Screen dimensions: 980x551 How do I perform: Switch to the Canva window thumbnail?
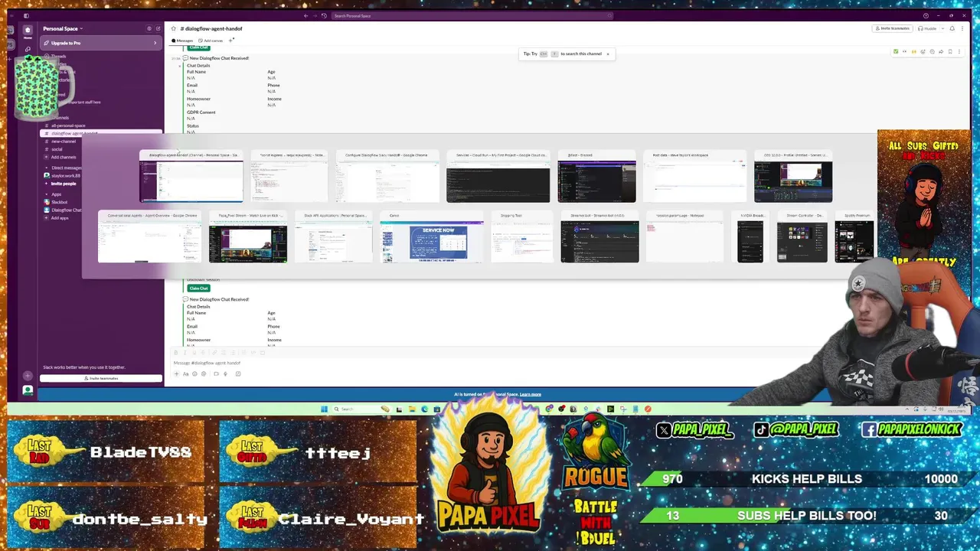click(432, 238)
